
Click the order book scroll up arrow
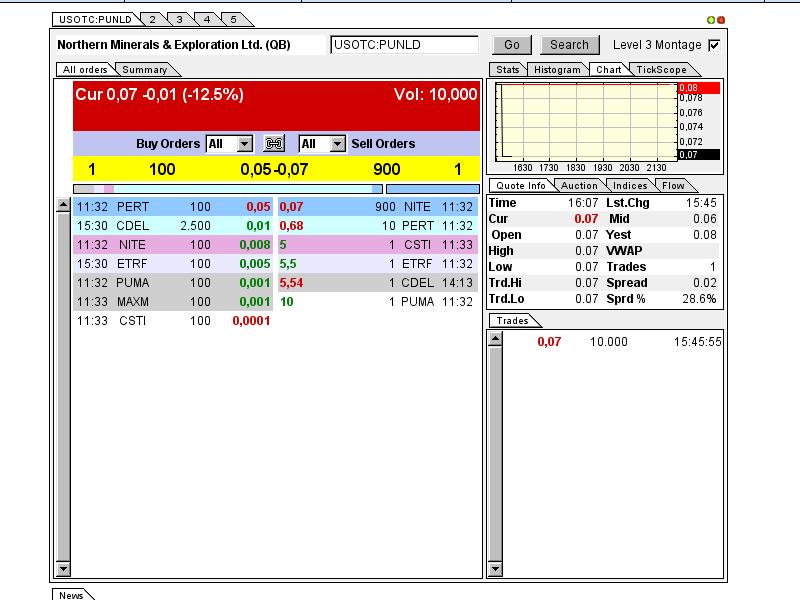pos(63,206)
